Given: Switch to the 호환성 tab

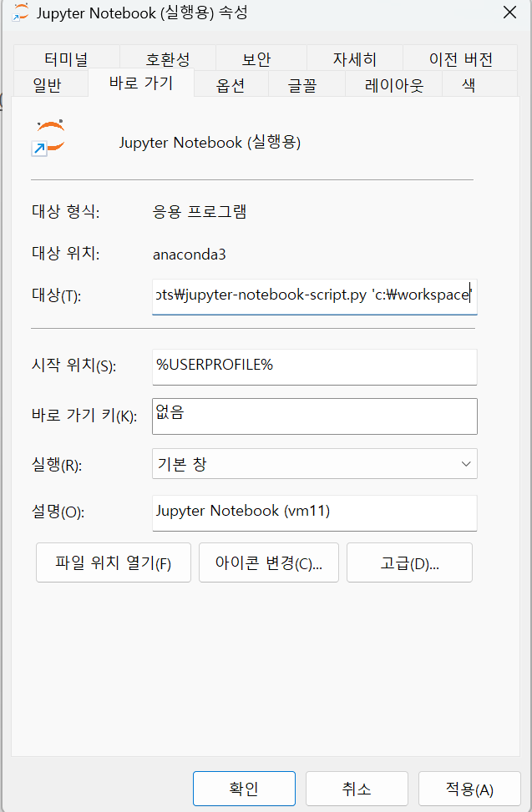Looking at the screenshot, I should (168, 59).
